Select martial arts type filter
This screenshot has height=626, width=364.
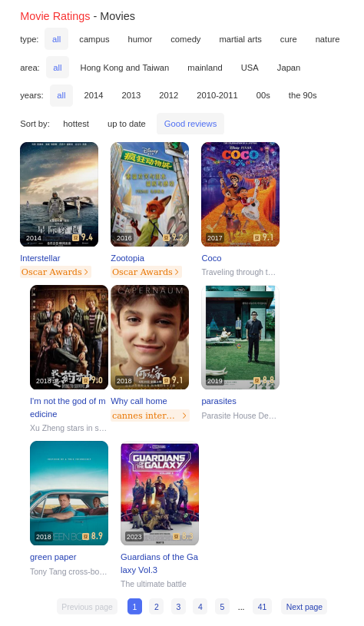240,39
